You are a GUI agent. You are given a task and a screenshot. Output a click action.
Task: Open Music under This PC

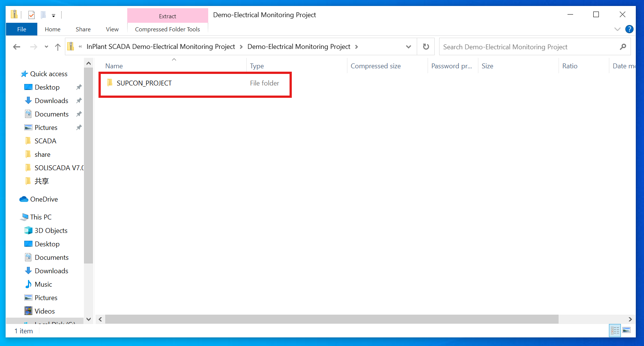pos(43,284)
